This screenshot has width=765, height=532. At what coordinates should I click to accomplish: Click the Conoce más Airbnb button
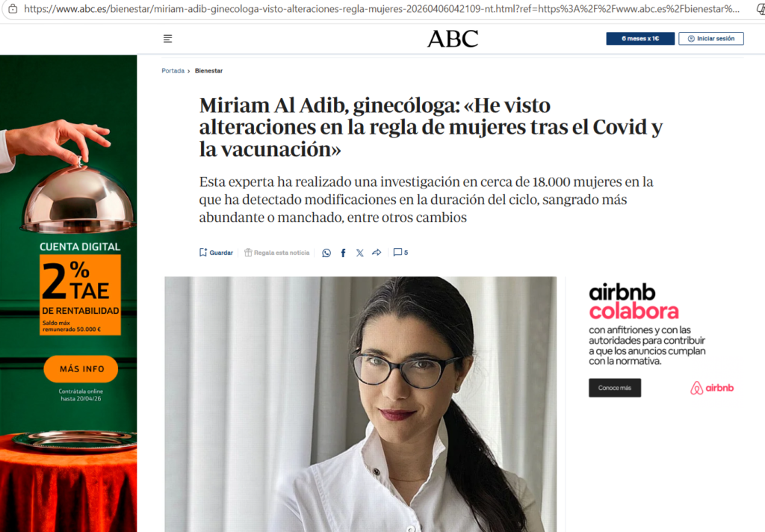615,388
